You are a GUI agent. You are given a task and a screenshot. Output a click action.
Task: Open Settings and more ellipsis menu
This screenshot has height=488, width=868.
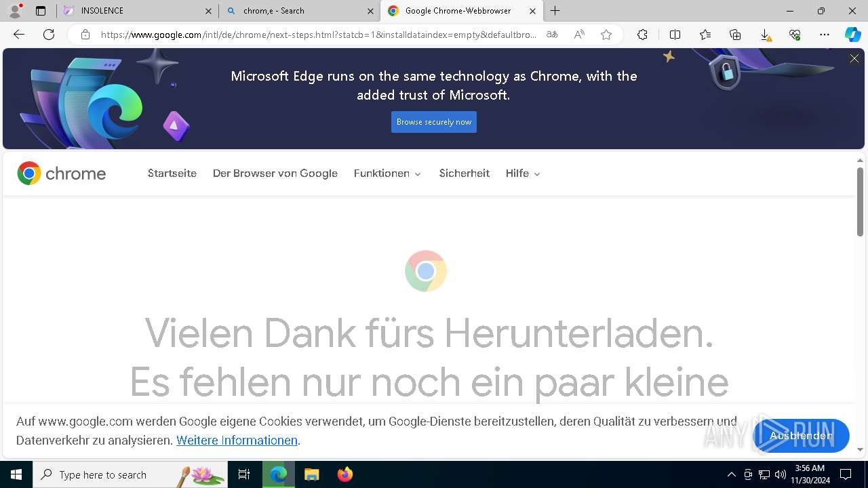[x=825, y=35]
